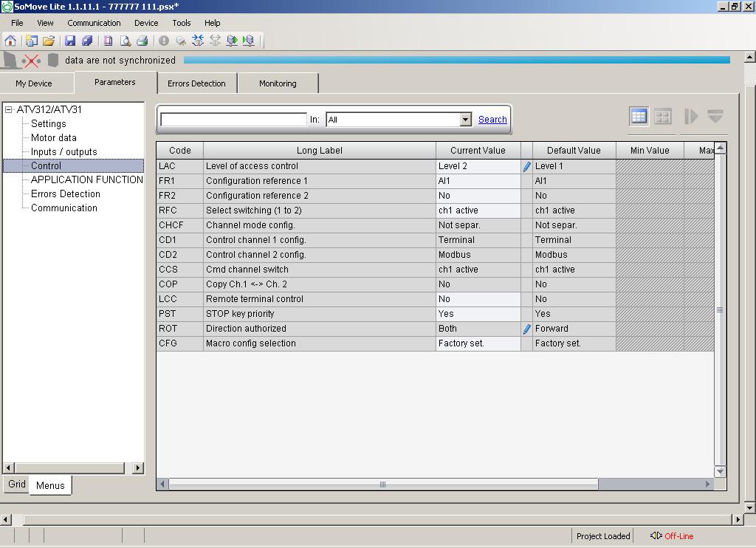Click the Long Label column header

tap(319, 151)
